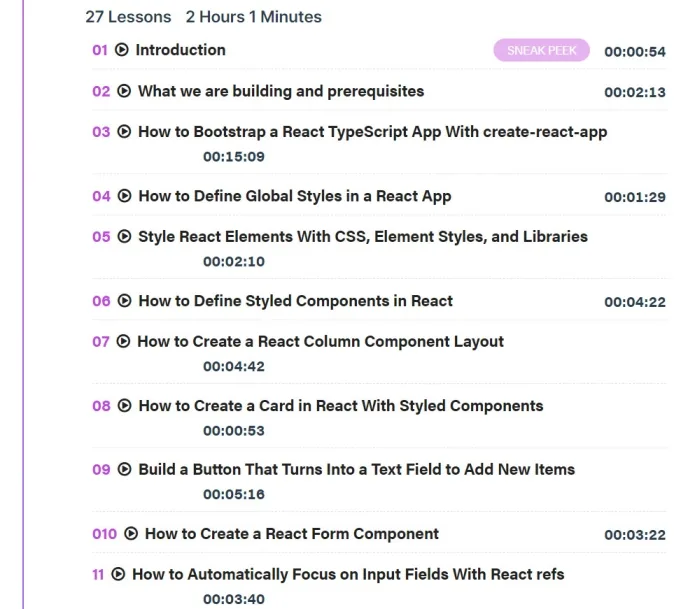Click play icon for What we are building lesson
Viewport: 688px width, 609px height.
pos(124,91)
